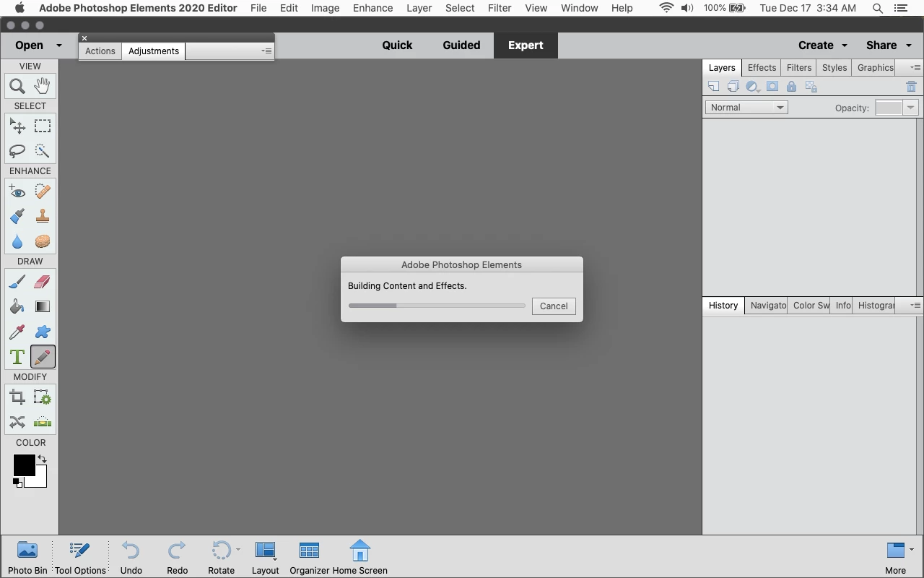Open the Filter menu

[500, 8]
